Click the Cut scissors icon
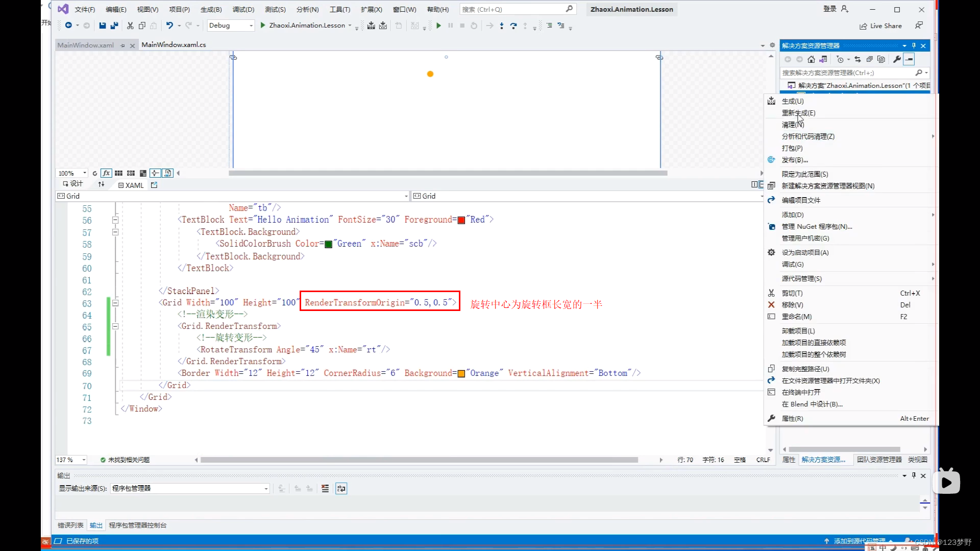980x551 pixels. click(130, 26)
